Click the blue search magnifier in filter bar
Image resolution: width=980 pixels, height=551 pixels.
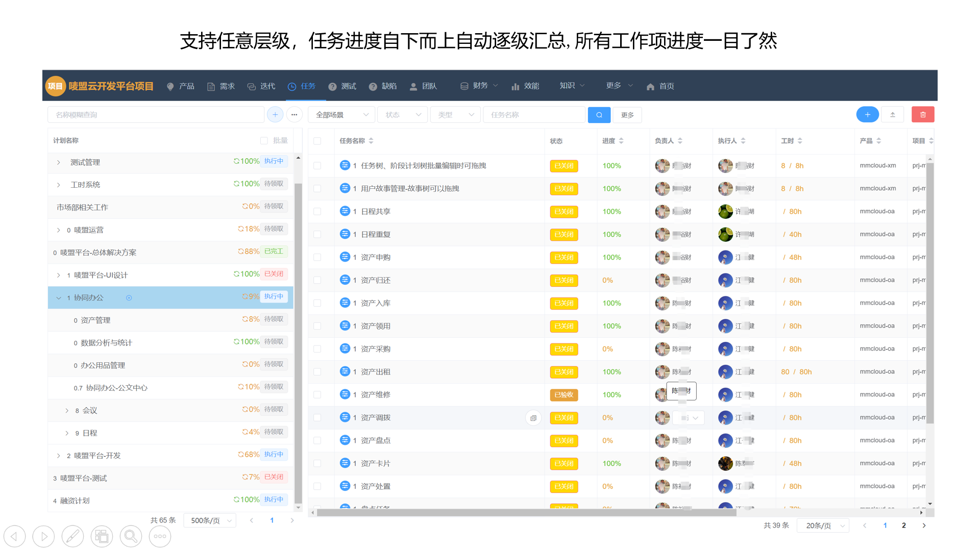(599, 115)
